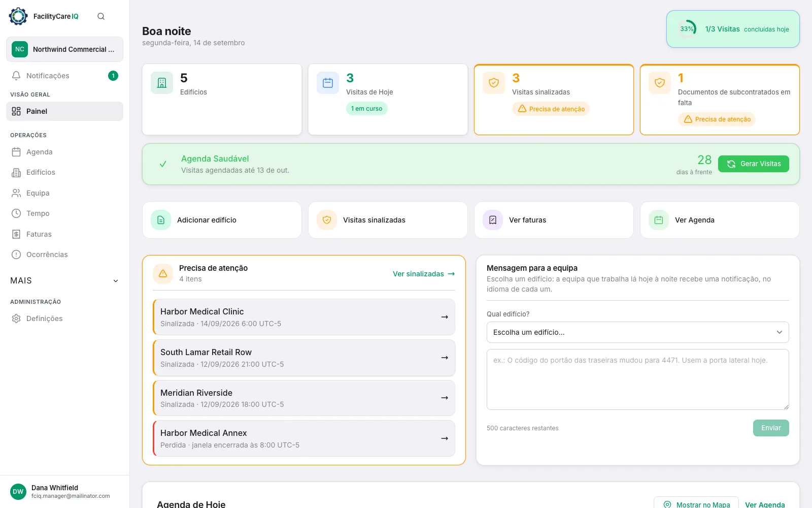Image resolution: width=812 pixels, height=508 pixels.
Task: Click the subcontratados documents shield icon
Action: point(660,83)
